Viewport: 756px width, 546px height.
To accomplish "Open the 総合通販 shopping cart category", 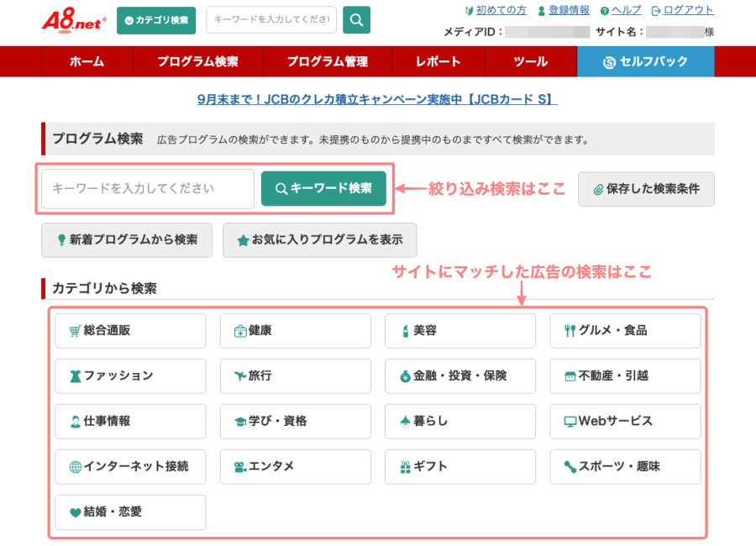I will pyautogui.click(x=130, y=331).
